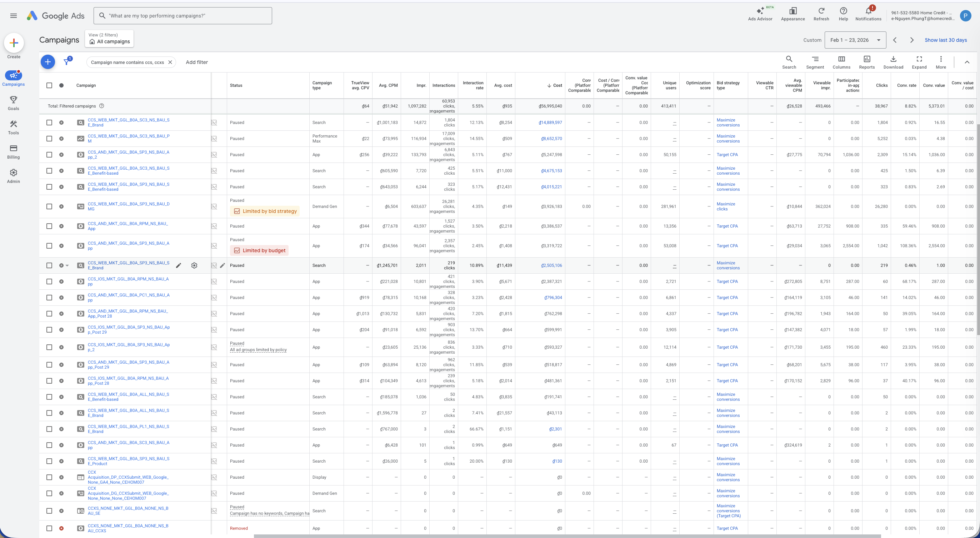
Task: Select checkbox for CCS_AND_MKT_GGL_B0A_SP3_NS_BAU_App_2
Action: pos(49,155)
